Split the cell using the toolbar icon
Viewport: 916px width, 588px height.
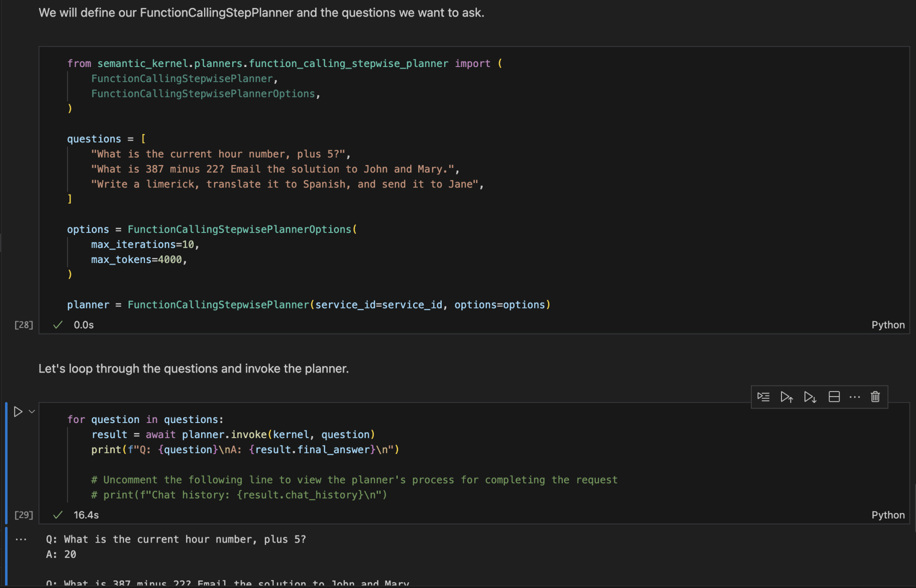tap(834, 397)
